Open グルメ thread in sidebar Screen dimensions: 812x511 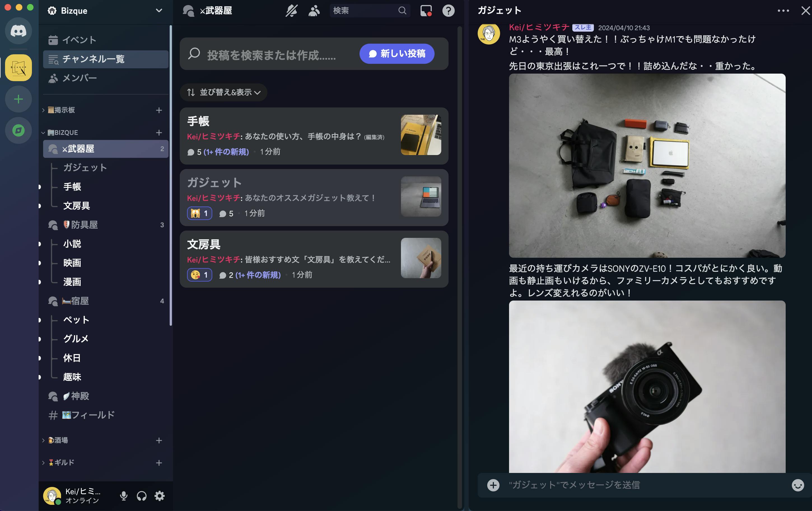click(76, 339)
